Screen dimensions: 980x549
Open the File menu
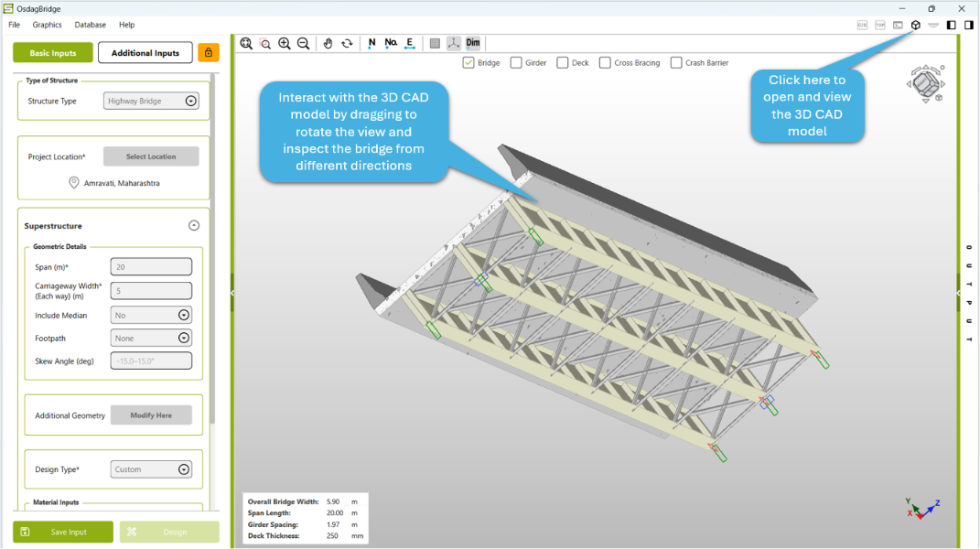click(15, 25)
